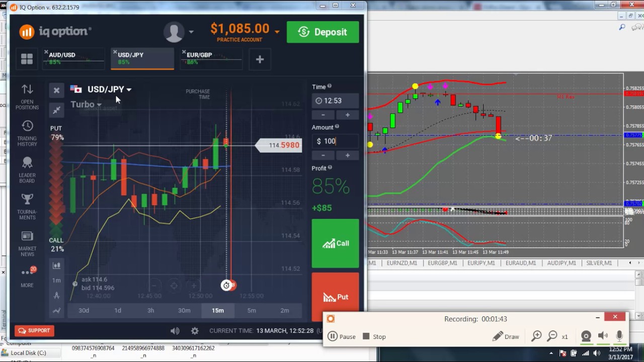Toggle webcam in the recorder toolbar
The height and width of the screenshot is (362, 644).
click(x=586, y=336)
